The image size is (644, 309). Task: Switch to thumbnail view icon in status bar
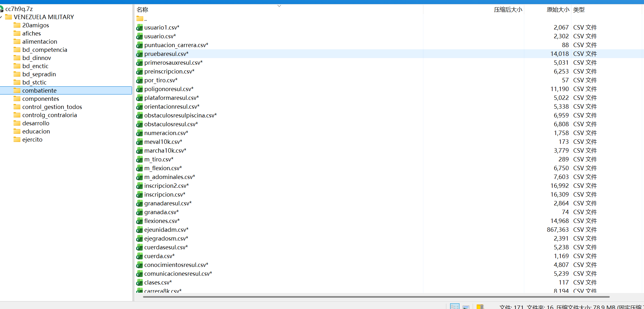[466, 307]
